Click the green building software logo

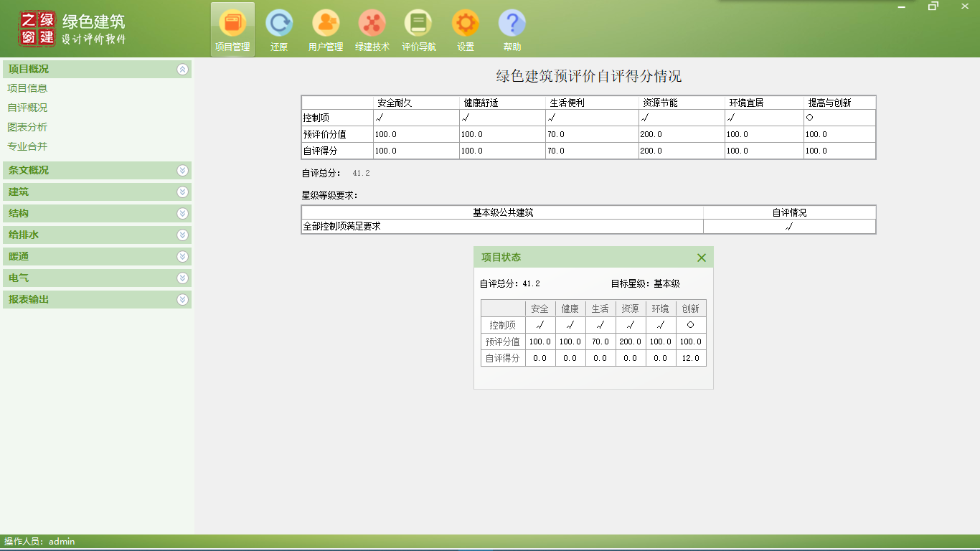click(37, 29)
